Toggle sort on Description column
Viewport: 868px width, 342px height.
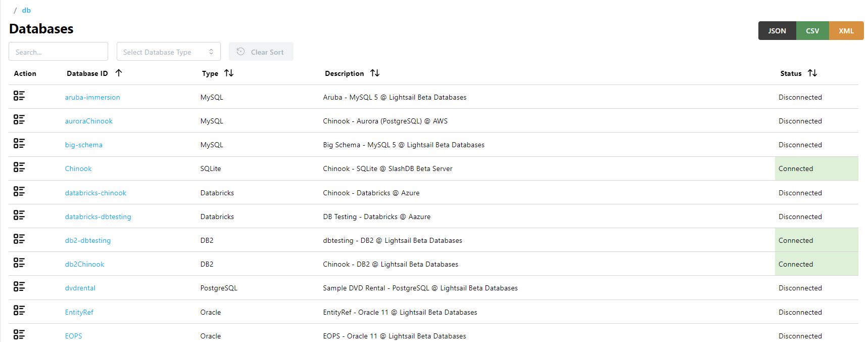coord(375,73)
